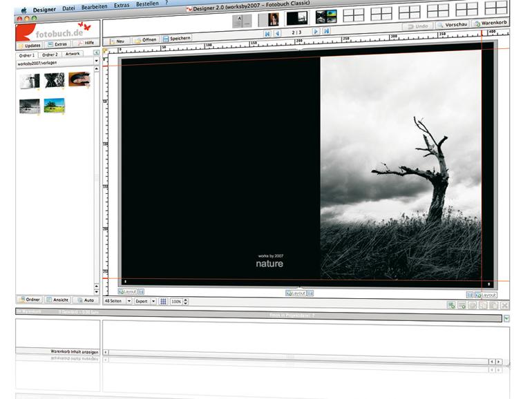Screen dimensions: 532x399
Task: Open the Expert mode dropdown
Action: click(145, 302)
